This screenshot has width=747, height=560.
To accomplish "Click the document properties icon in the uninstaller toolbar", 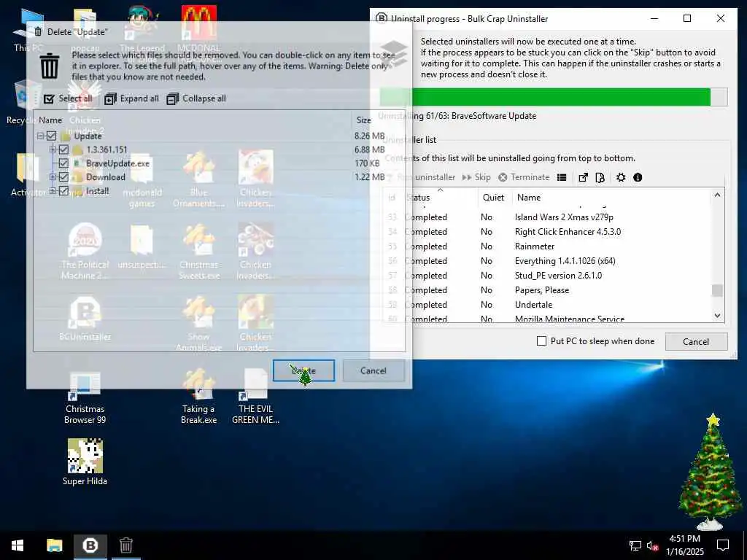I will 600,177.
